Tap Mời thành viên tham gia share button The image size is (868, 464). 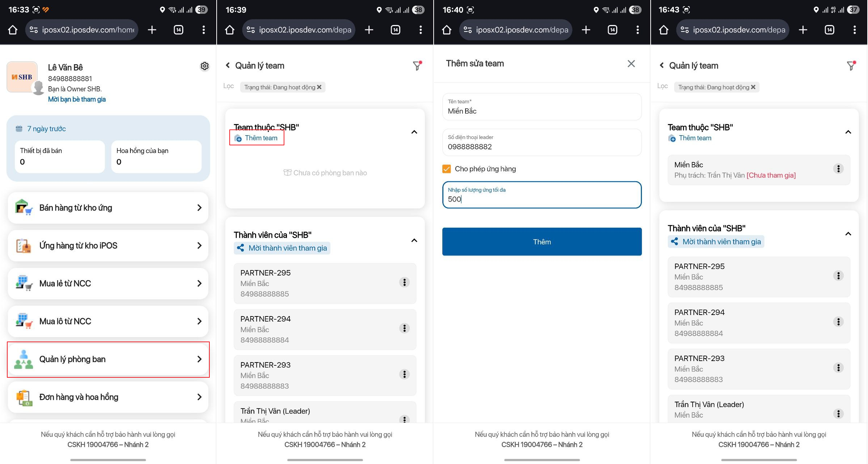tap(282, 248)
